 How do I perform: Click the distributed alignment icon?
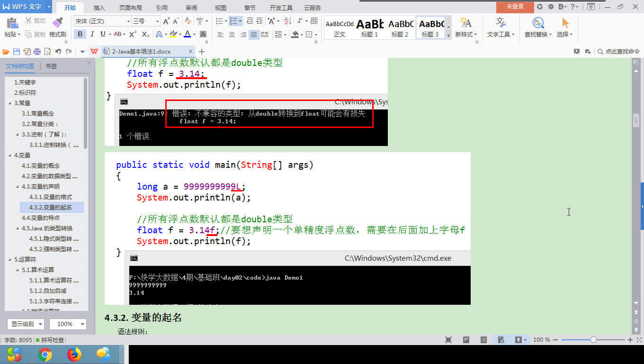point(265,34)
